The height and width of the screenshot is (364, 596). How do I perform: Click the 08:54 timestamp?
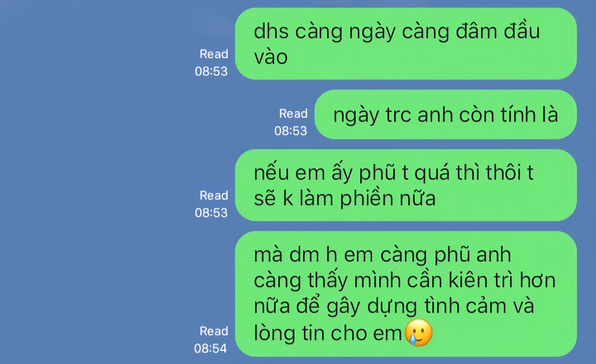pyautogui.click(x=210, y=348)
